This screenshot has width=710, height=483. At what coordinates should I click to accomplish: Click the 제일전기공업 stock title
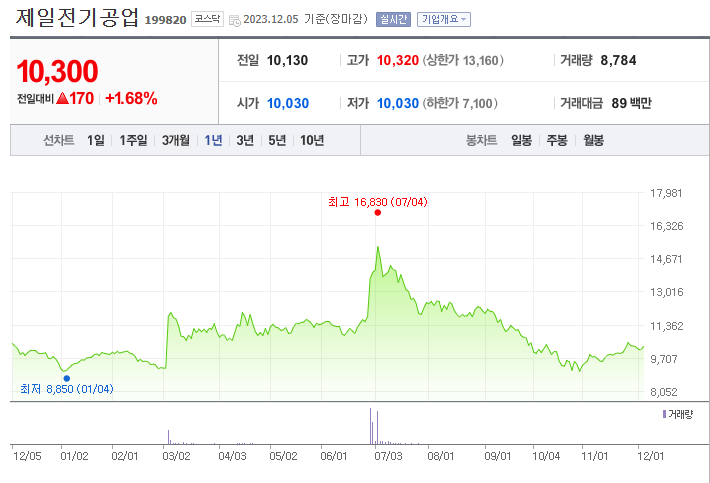77,18
